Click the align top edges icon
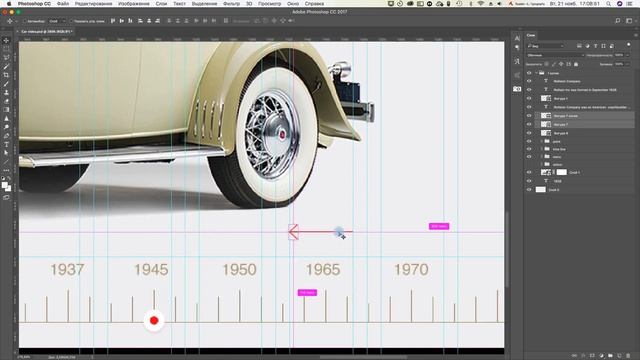 coord(113,21)
